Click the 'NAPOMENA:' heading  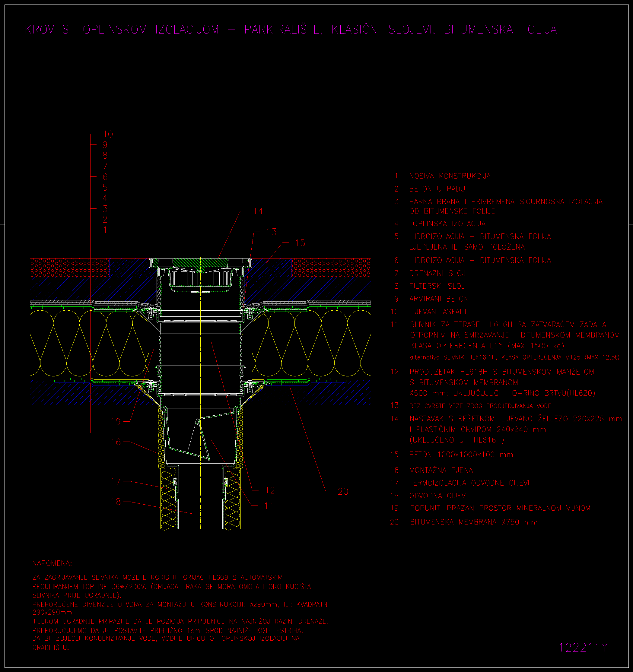point(52,563)
